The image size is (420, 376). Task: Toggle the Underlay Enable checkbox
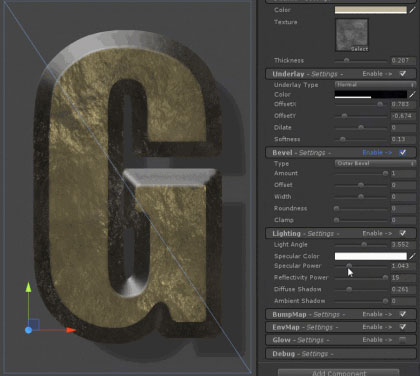[x=403, y=74]
